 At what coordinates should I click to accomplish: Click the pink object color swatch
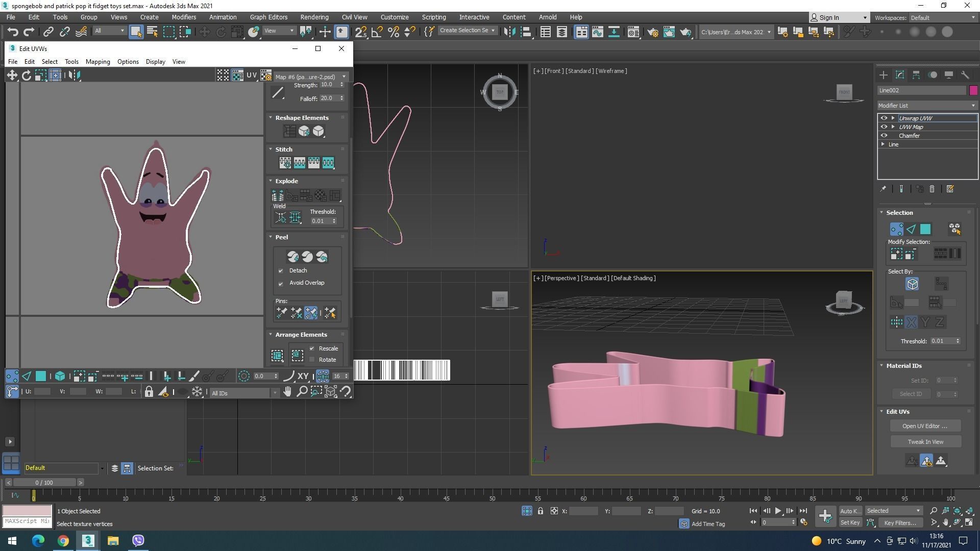(973, 90)
